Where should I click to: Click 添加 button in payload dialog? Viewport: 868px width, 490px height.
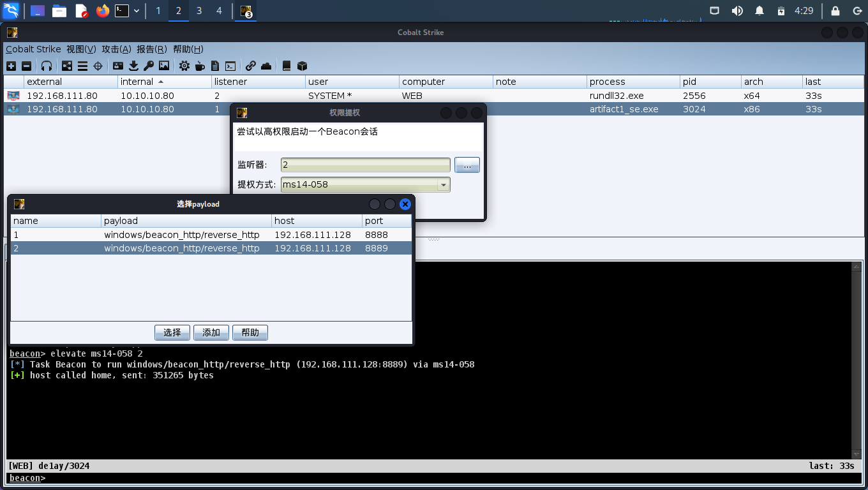211,332
